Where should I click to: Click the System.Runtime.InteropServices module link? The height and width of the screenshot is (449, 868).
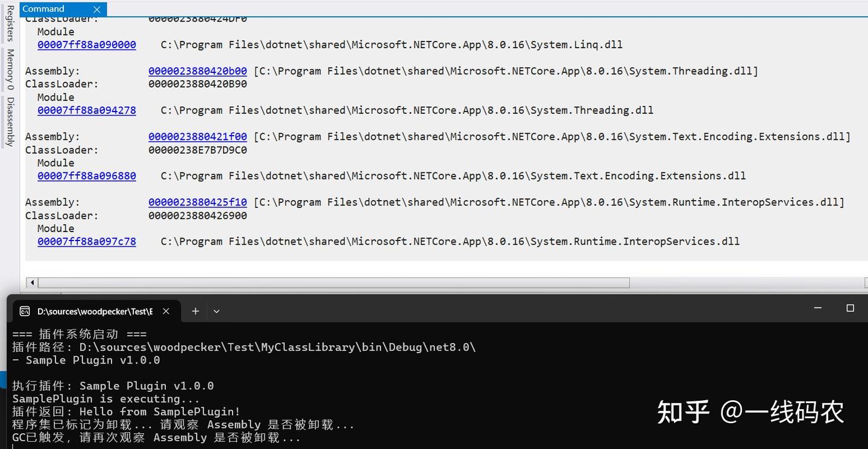coord(86,241)
